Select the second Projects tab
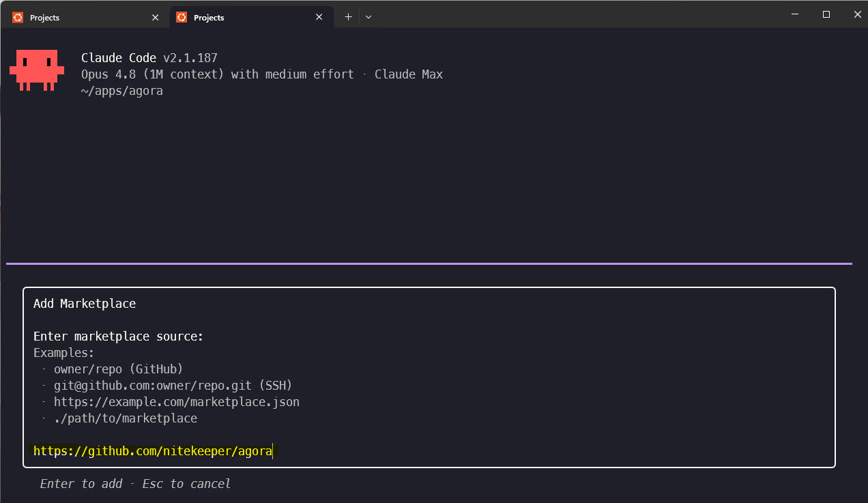This screenshot has height=503, width=868. click(251, 17)
